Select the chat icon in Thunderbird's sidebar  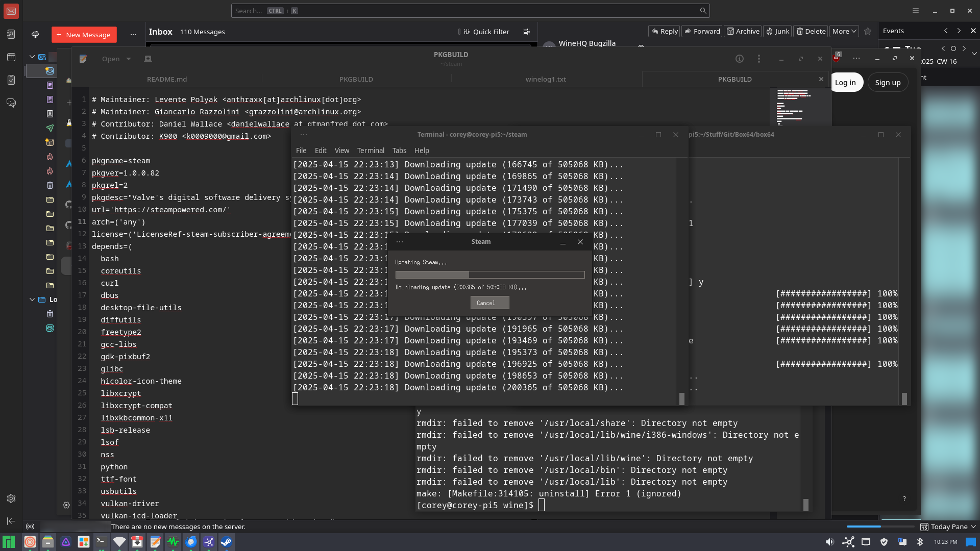click(11, 103)
